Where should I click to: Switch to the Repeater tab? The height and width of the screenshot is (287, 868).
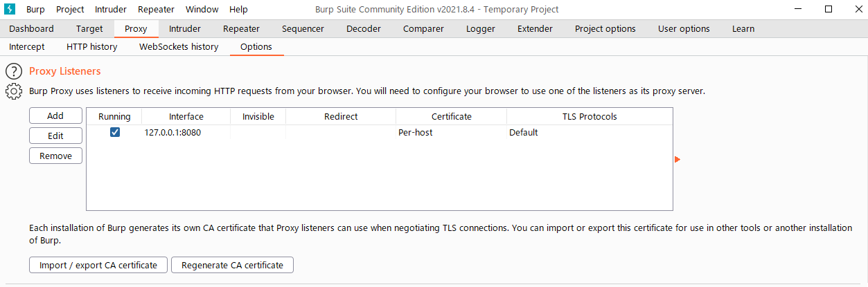[241, 29]
